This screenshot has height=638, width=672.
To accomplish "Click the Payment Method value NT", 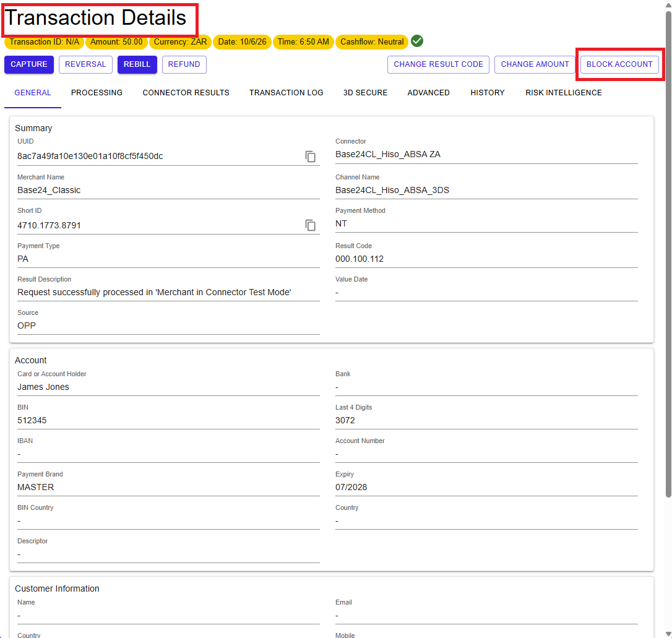I will pyautogui.click(x=341, y=223).
